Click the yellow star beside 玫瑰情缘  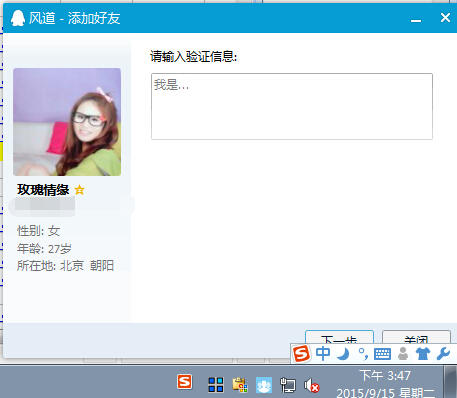[x=79, y=190]
